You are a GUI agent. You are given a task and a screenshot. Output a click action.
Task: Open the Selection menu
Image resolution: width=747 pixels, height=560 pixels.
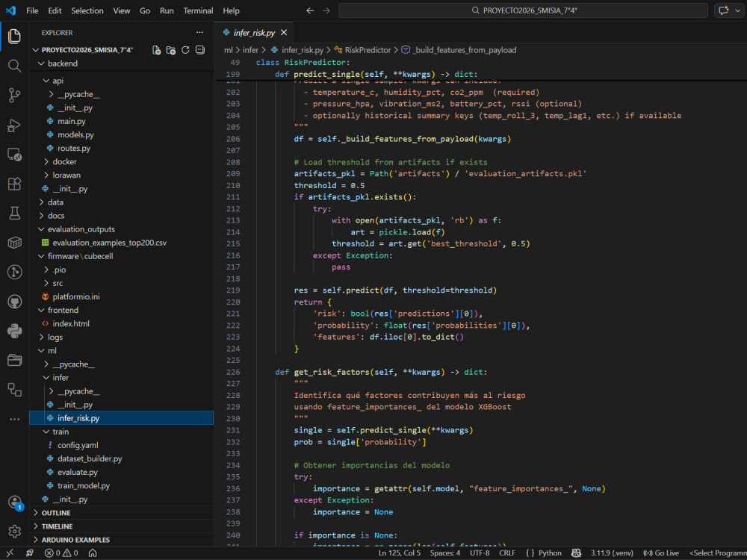(87, 10)
